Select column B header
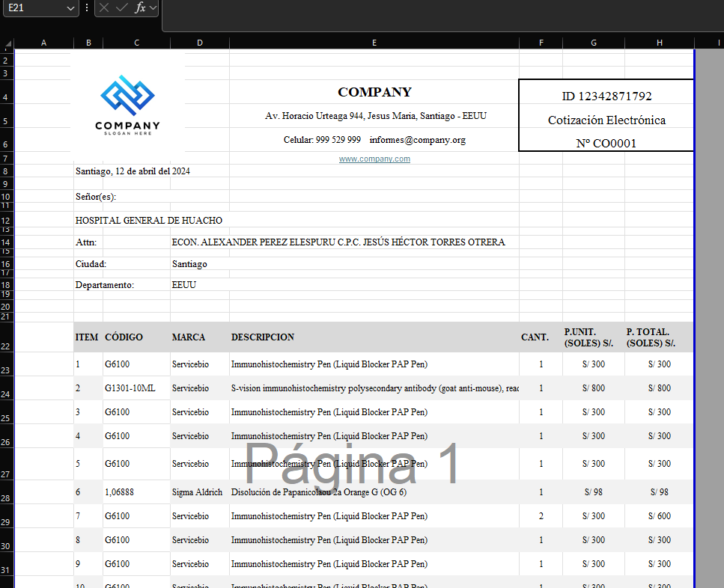Viewport: 724px width, 588px height. 88,43
